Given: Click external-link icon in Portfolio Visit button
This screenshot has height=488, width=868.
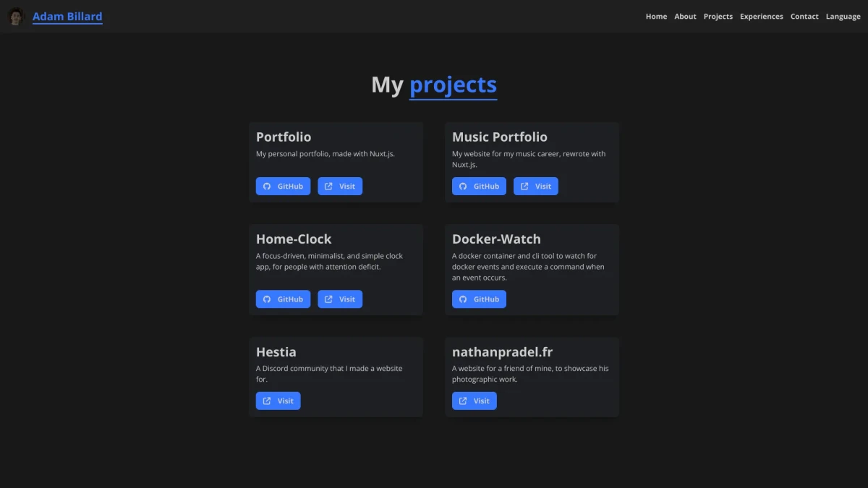Looking at the screenshot, I should click(328, 187).
